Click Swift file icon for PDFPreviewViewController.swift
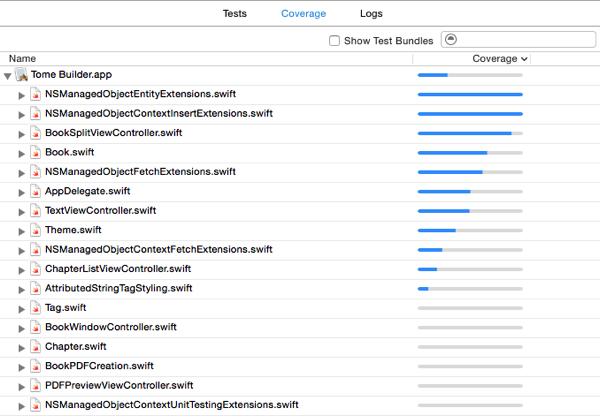 tap(36, 385)
